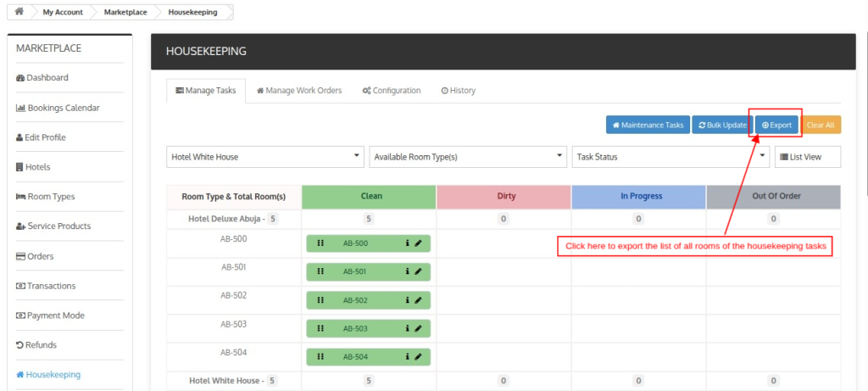Go to Marketplace breadcrumb
This screenshot has height=391, width=868.
click(x=125, y=12)
